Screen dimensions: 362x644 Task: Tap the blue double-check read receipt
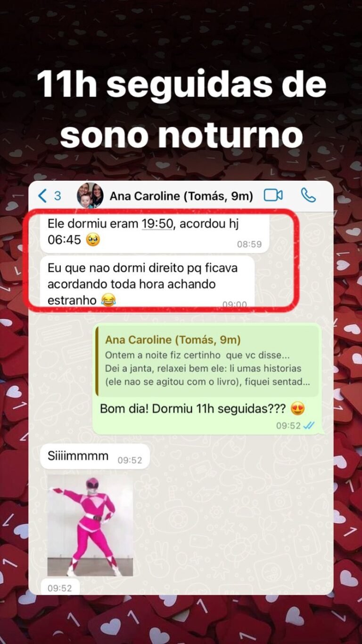(309, 426)
